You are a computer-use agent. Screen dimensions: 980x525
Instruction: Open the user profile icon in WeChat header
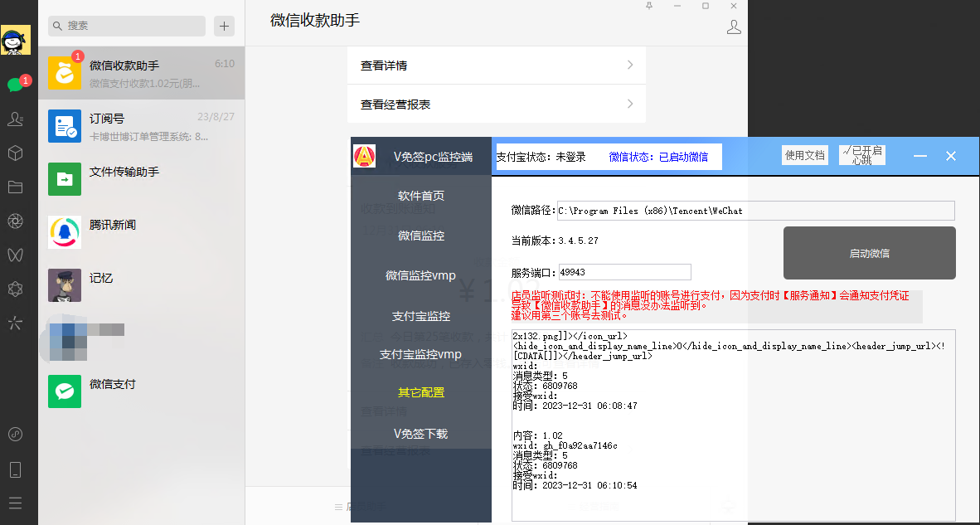tap(733, 26)
